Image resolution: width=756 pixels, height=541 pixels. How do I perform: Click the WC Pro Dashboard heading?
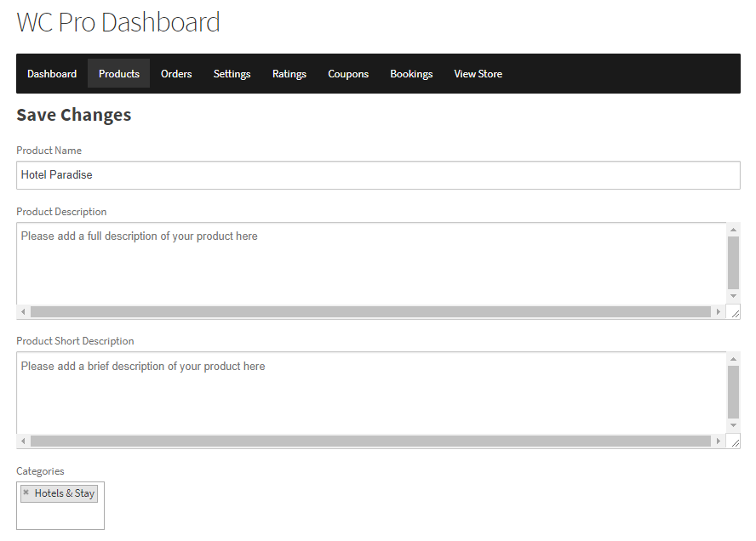tap(118, 22)
